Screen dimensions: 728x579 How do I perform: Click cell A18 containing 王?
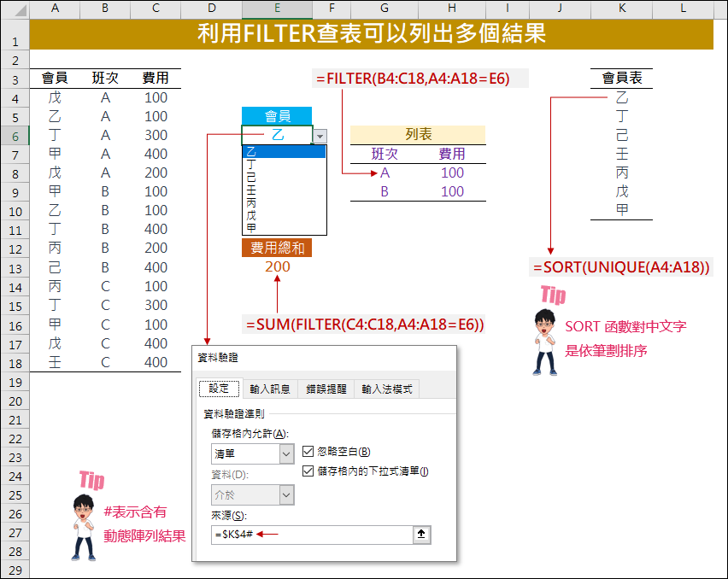point(55,362)
